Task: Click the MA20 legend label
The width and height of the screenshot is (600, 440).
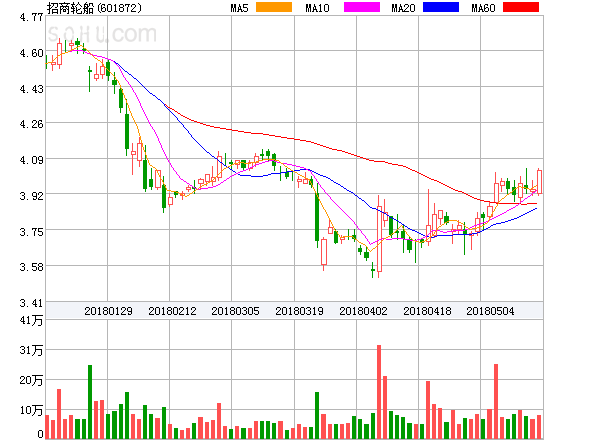Action: point(403,8)
